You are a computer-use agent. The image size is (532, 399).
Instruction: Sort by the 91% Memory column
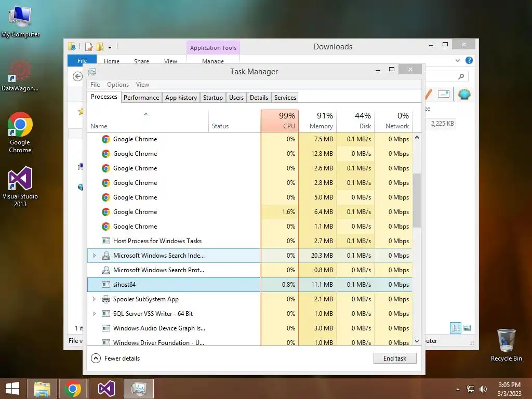coord(317,121)
